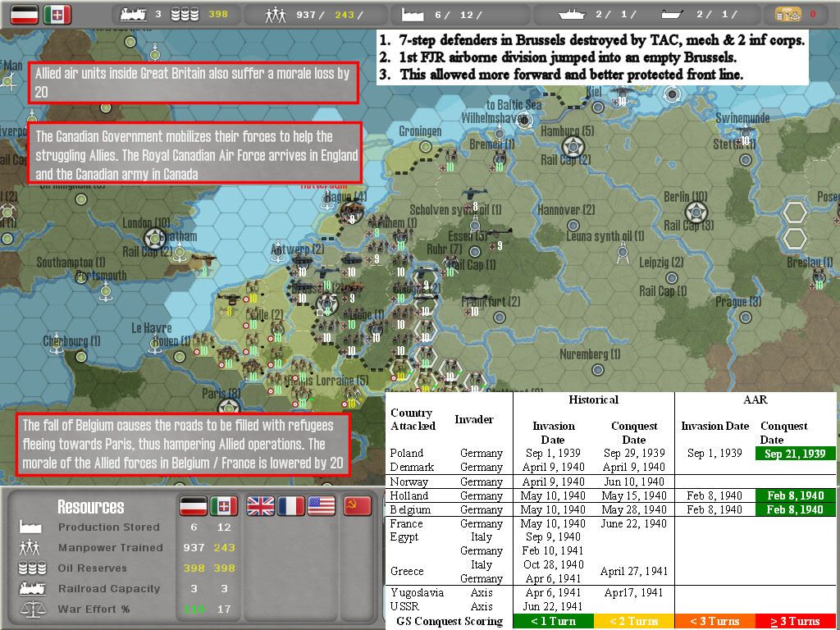The image size is (840, 630).
Task: Click the Italian flag in the top bar
Action: [57, 15]
